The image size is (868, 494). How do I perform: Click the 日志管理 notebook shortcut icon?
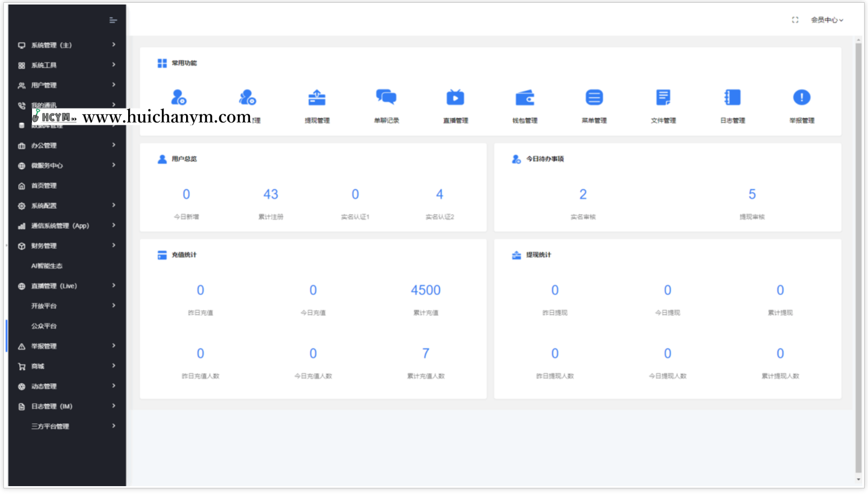(733, 98)
